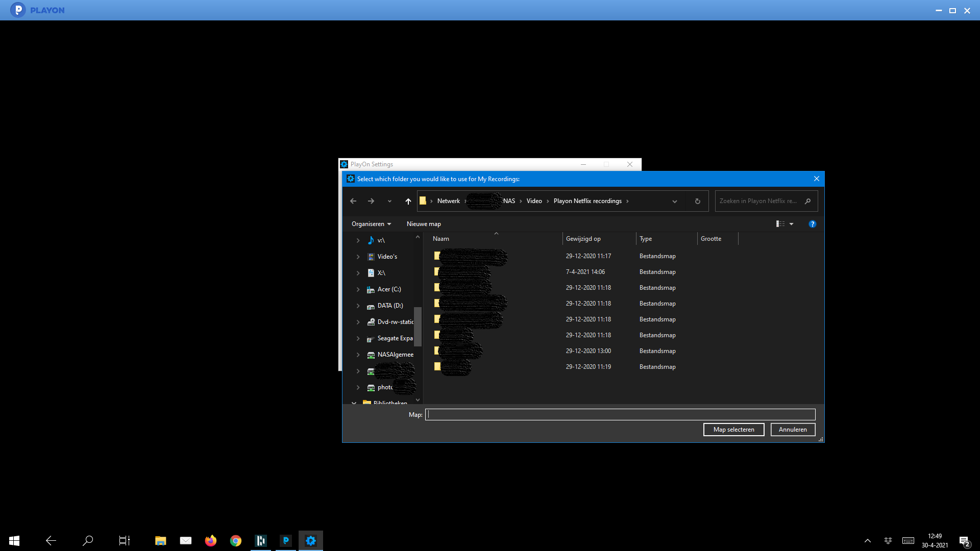
Task: Select Acer (C:) drive
Action: click(x=389, y=289)
